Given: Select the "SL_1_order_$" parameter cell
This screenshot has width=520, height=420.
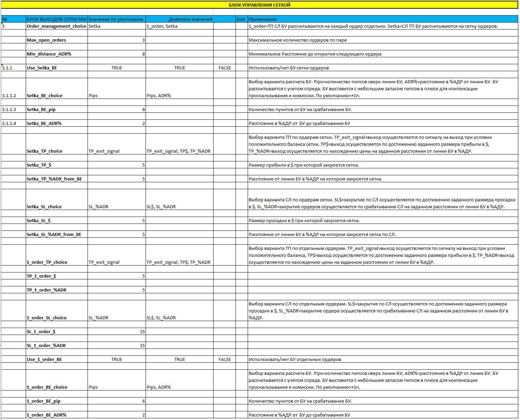Looking at the screenshot, I should 57,331.
